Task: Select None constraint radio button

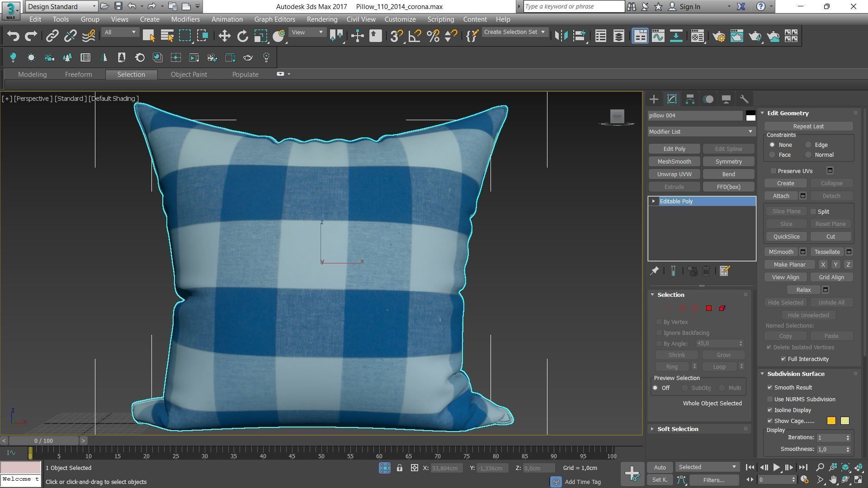Action: [x=772, y=145]
